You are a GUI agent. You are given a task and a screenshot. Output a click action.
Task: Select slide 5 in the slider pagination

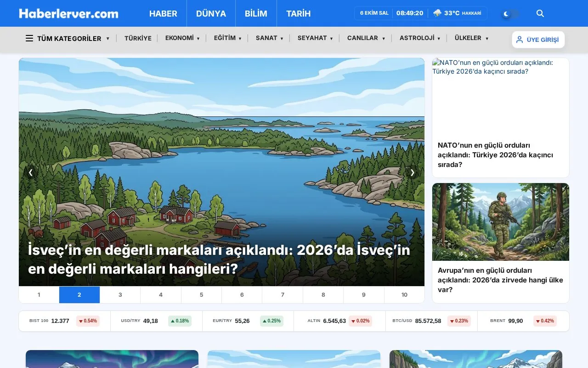201,295
